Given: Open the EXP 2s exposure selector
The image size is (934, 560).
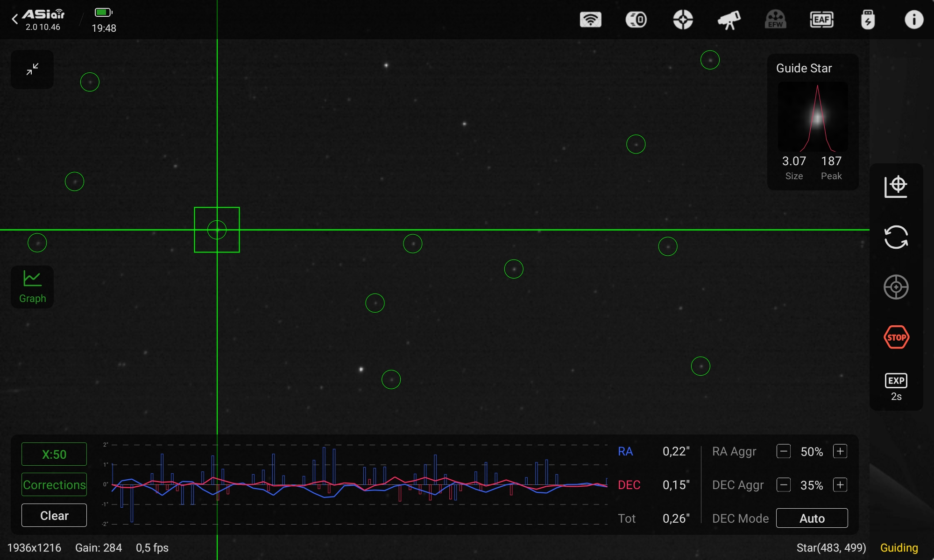Looking at the screenshot, I should pyautogui.click(x=896, y=387).
